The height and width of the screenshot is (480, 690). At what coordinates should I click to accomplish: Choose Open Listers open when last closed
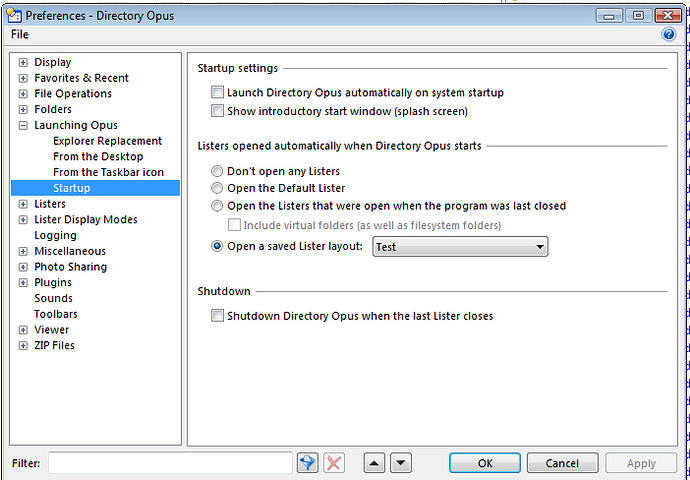217,205
